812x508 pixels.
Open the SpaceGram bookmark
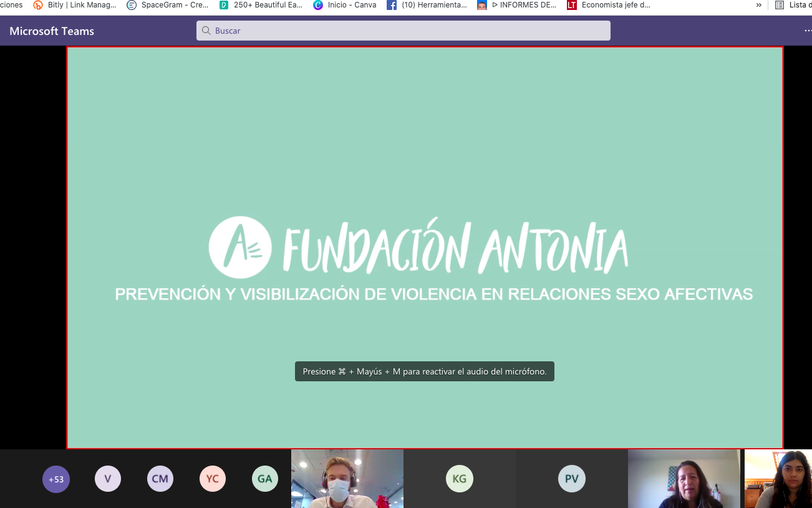click(168, 5)
